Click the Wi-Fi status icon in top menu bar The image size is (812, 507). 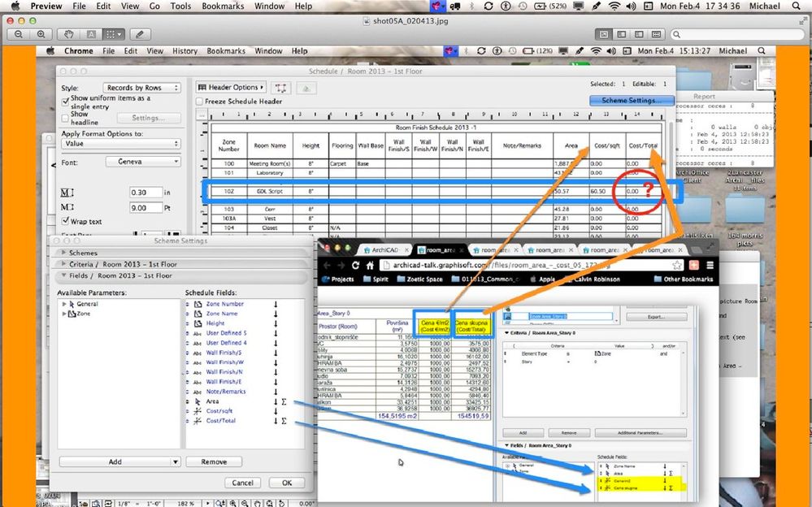(x=614, y=6)
